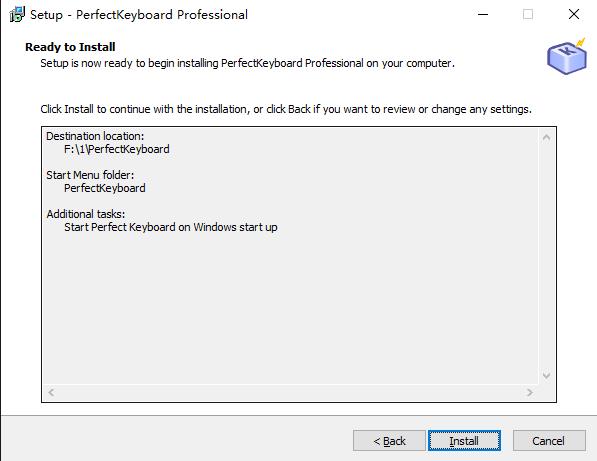This screenshot has height=461, width=597.
Task: Click the 'Destination location:' label in summary
Action: click(x=95, y=136)
